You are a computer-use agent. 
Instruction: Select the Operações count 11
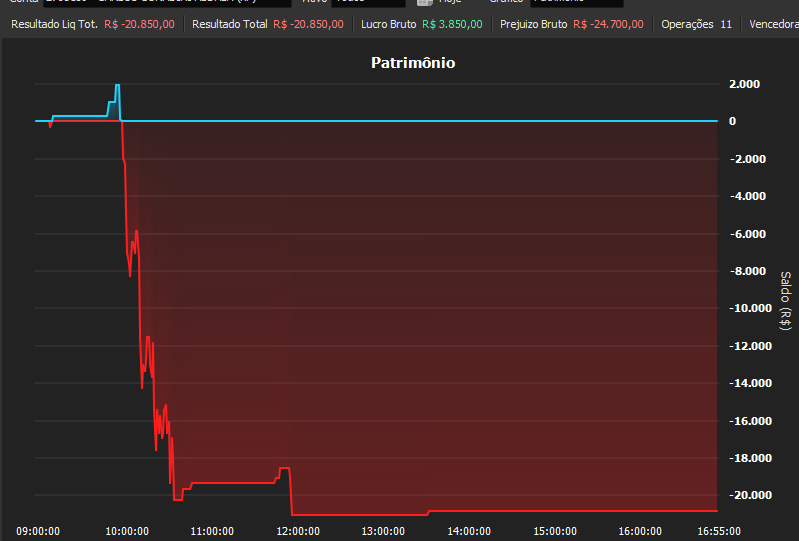726,24
